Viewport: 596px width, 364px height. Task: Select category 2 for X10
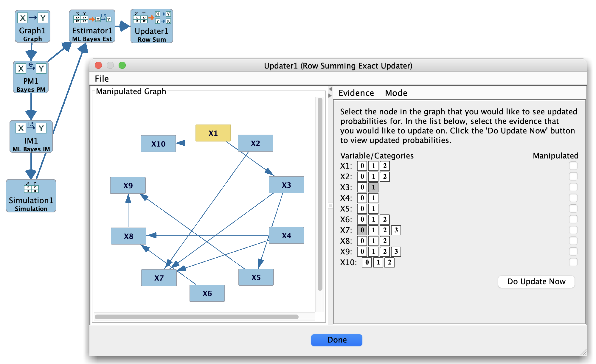pos(389,262)
